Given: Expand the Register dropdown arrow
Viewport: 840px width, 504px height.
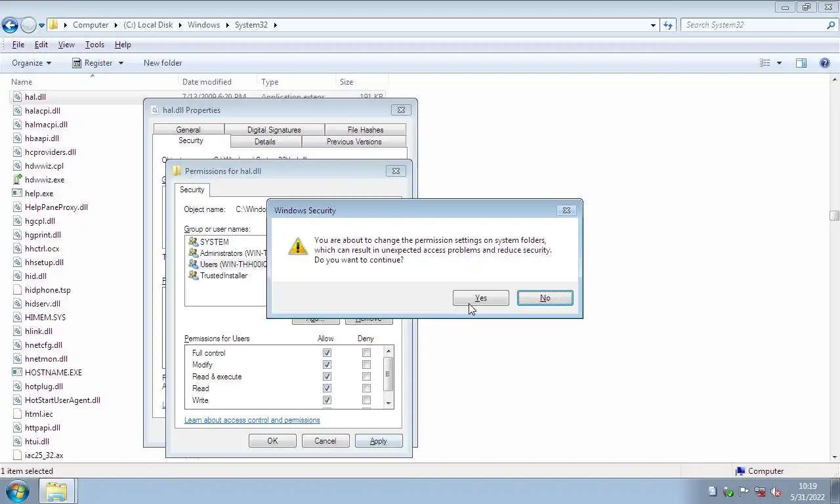Looking at the screenshot, I should coord(121,63).
